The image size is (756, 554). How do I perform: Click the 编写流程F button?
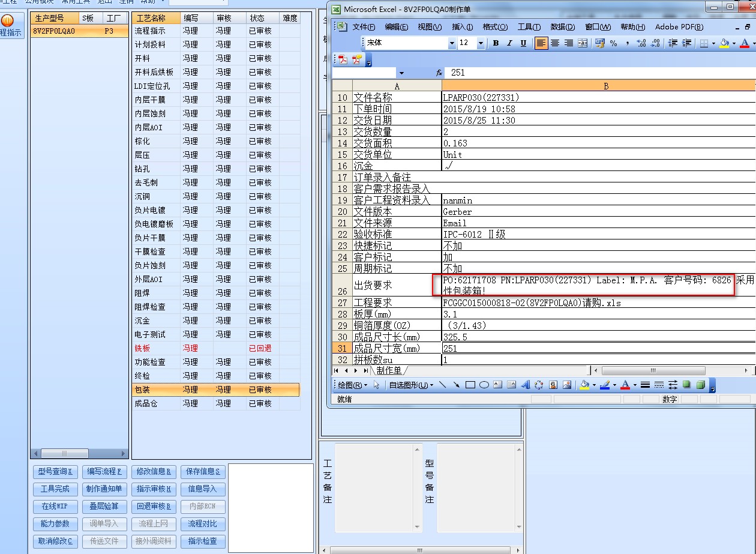coord(104,472)
